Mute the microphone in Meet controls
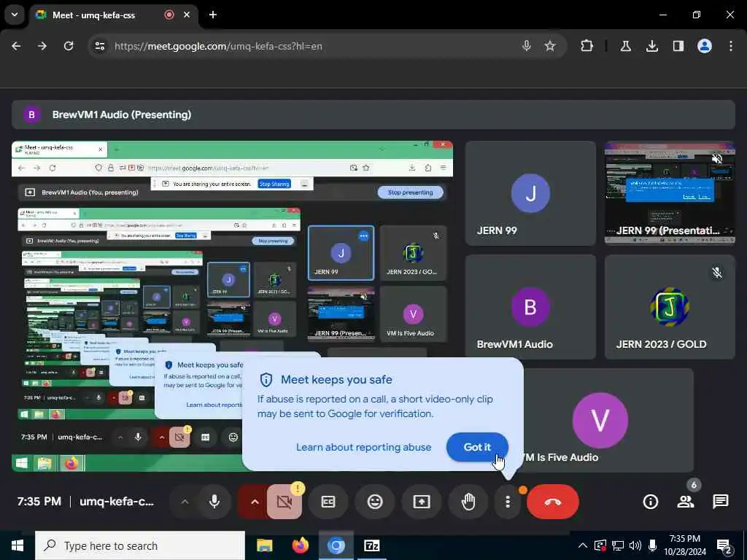Viewport: 747px width, 560px height. [214, 502]
